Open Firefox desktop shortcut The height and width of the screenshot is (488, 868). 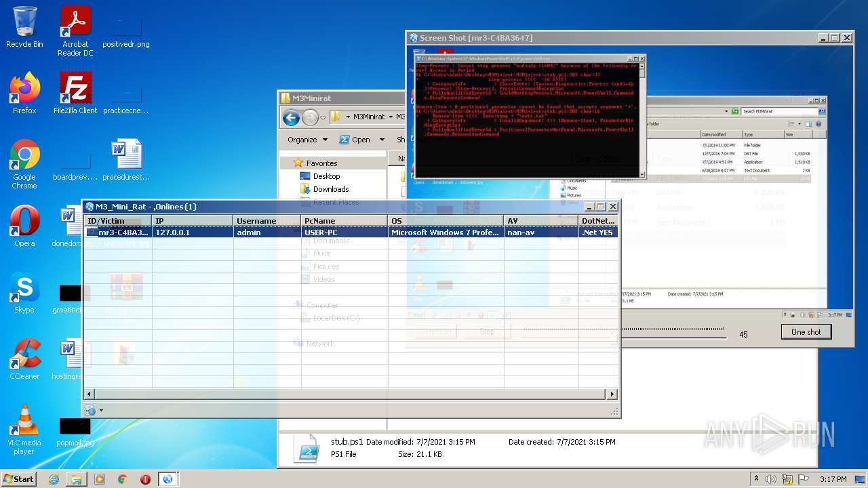[24, 94]
